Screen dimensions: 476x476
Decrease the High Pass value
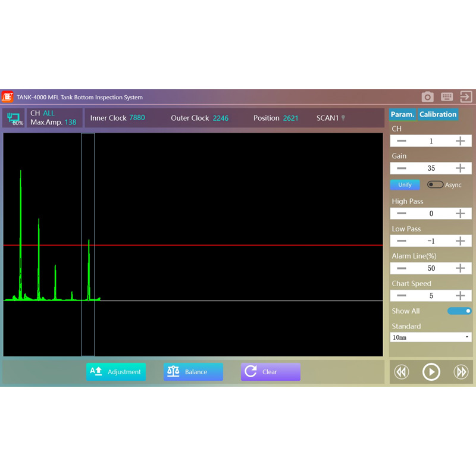[401, 214]
